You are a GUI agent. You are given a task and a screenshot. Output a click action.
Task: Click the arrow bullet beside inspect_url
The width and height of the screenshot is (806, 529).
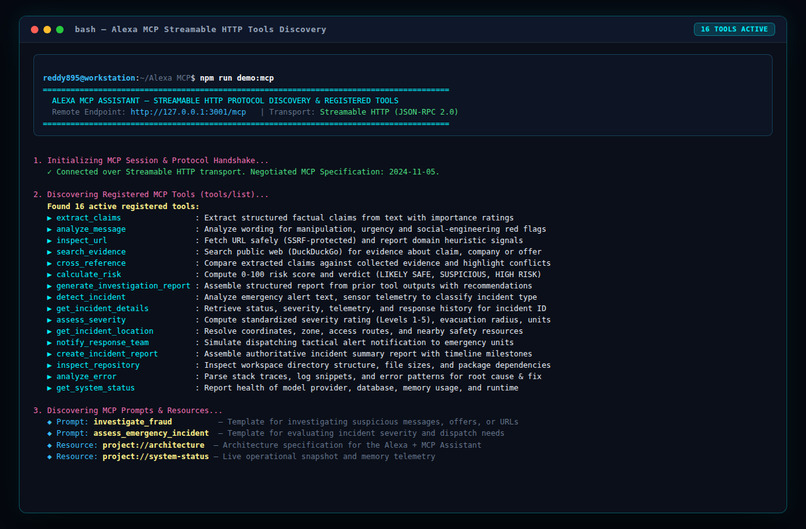49,241
